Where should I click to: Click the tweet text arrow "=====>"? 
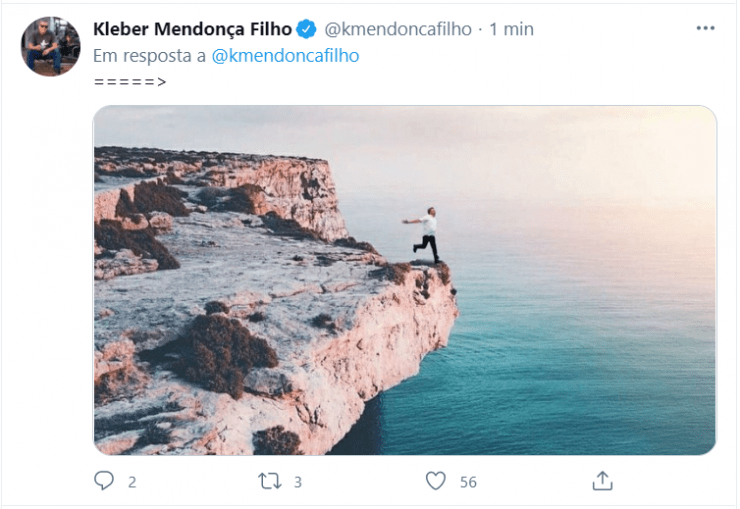click(x=130, y=81)
